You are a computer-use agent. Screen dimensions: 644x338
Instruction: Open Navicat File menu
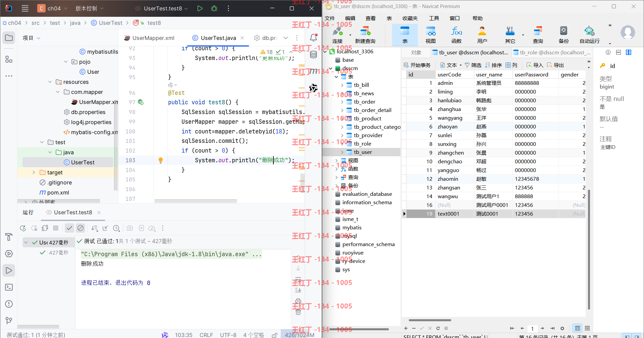click(330, 18)
